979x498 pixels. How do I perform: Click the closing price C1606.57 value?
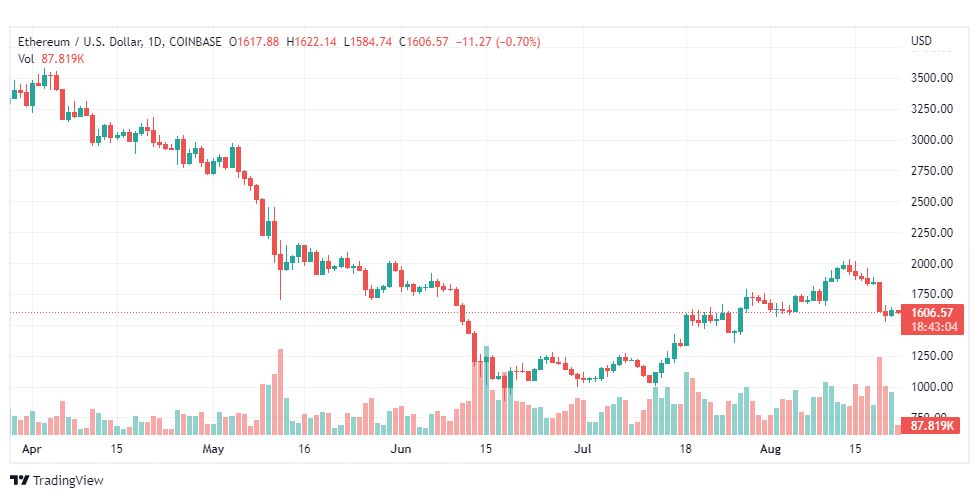coord(424,42)
